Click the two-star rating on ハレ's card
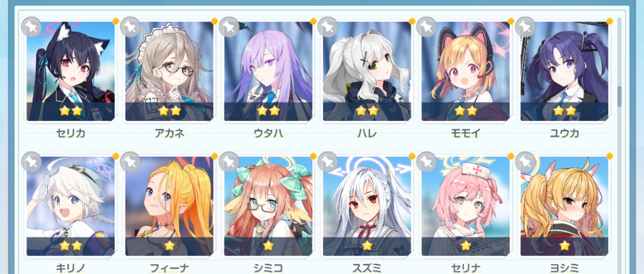This screenshot has width=644, height=274. pyautogui.click(x=367, y=111)
